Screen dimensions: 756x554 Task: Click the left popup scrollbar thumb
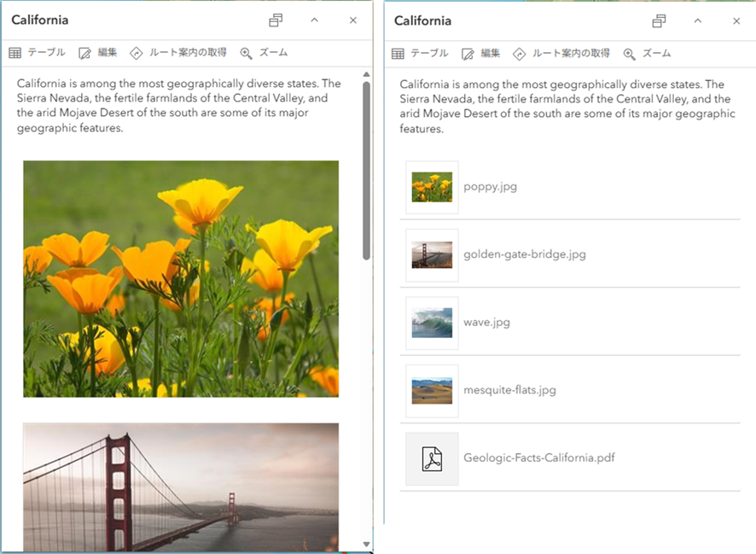click(366, 171)
